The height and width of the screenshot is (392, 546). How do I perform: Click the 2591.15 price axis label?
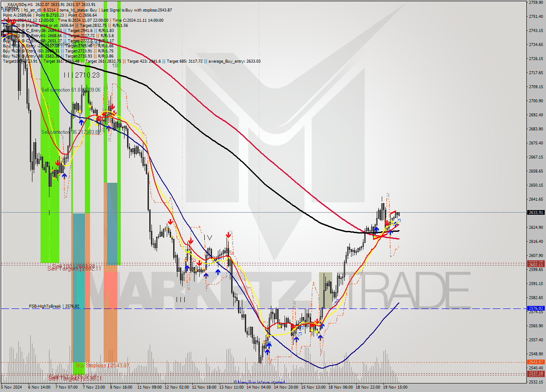tap(535, 283)
